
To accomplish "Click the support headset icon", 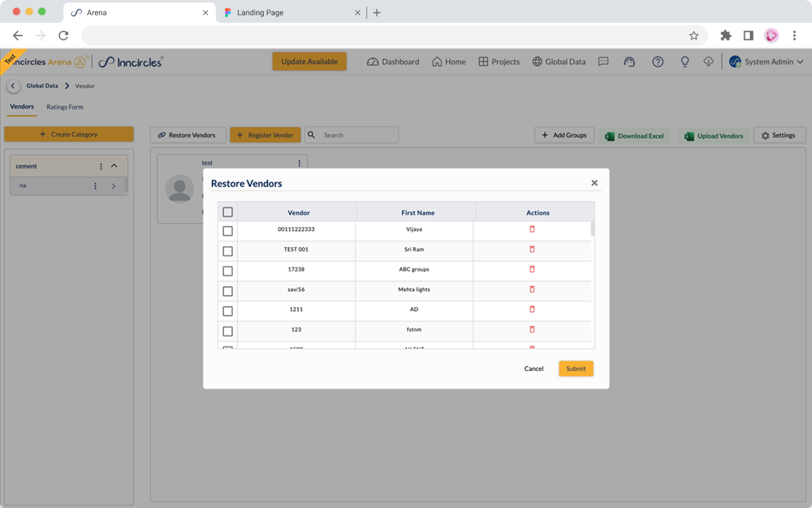I will pyautogui.click(x=629, y=62).
